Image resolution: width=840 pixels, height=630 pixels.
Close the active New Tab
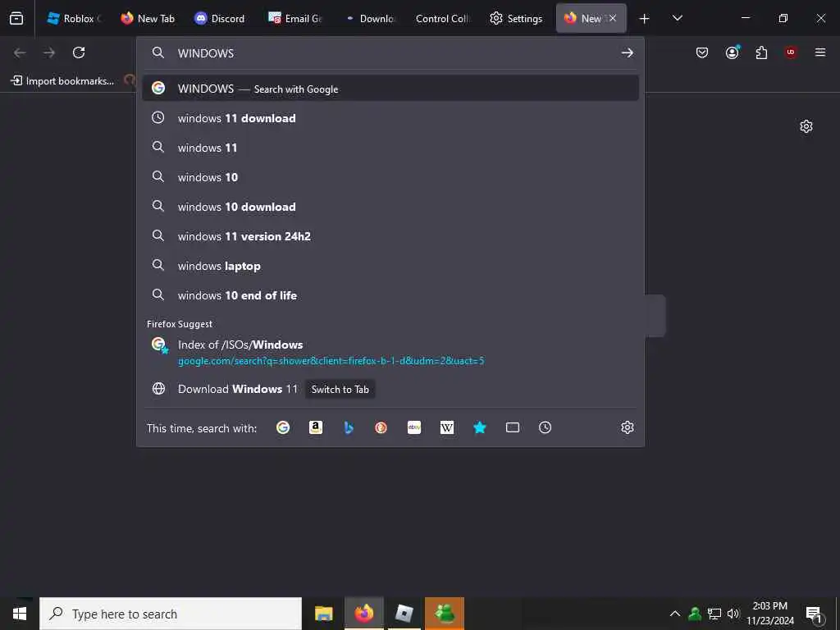click(613, 18)
